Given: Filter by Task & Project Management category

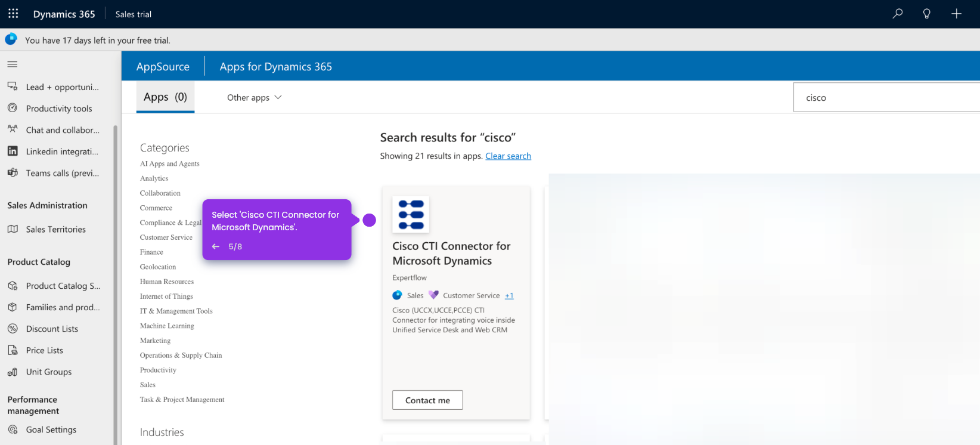Looking at the screenshot, I should point(182,400).
